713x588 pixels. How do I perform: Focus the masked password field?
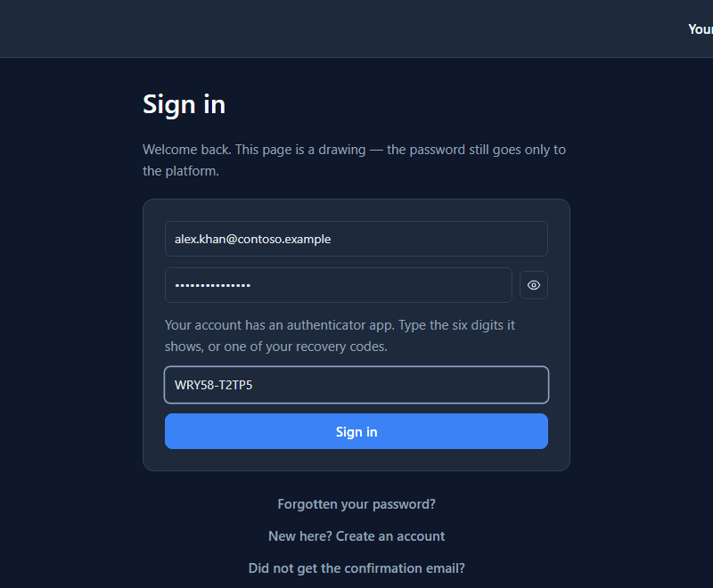click(339, 285)
